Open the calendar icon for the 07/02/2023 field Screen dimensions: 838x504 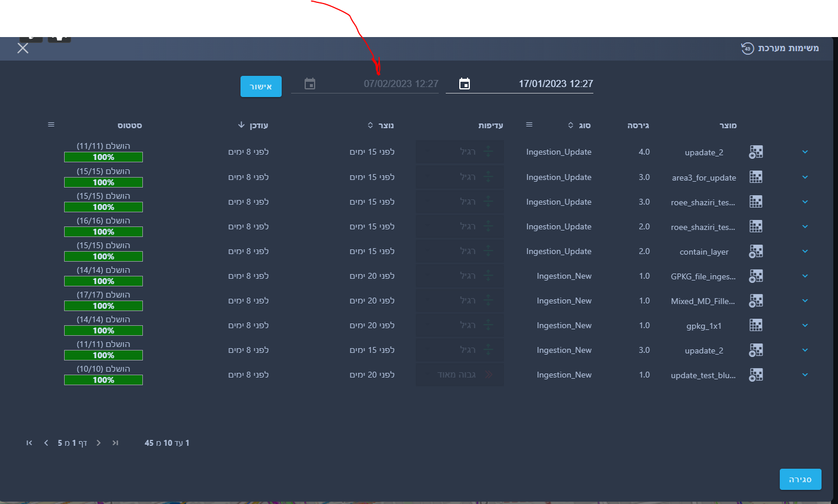point(310,84)
